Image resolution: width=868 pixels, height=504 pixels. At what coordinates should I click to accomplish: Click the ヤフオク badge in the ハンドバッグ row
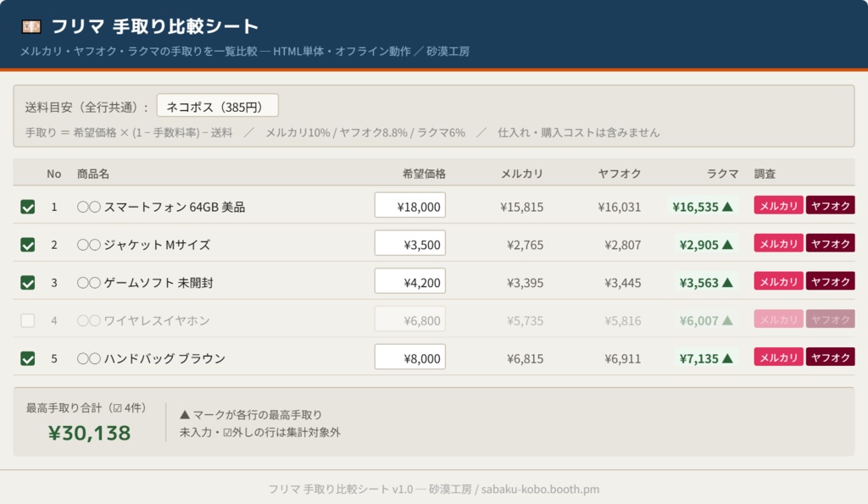coord(832,357)
